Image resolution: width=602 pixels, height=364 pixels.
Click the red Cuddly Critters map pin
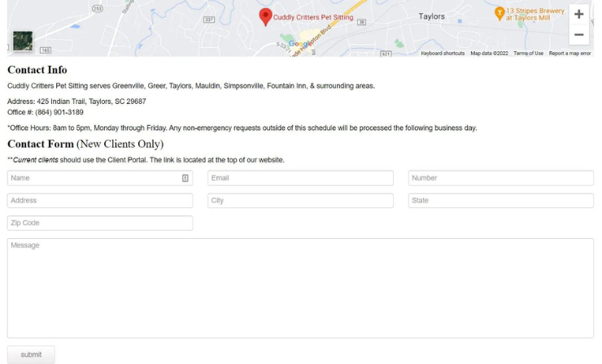click(x=265, y=15)
